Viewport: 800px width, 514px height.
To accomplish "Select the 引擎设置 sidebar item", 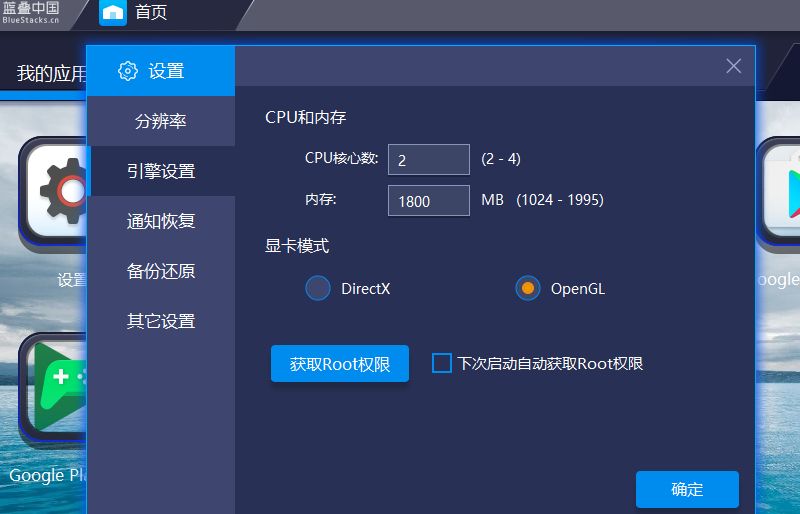I will [x=161, y=171].
